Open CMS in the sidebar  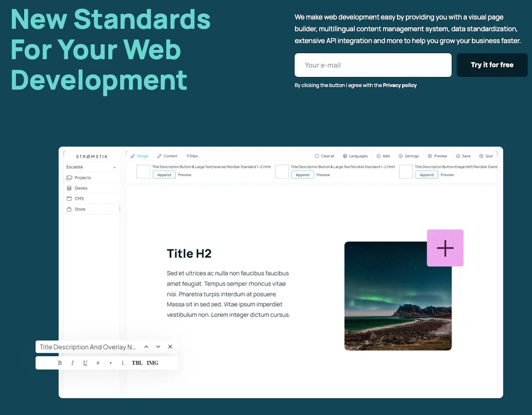92,199
